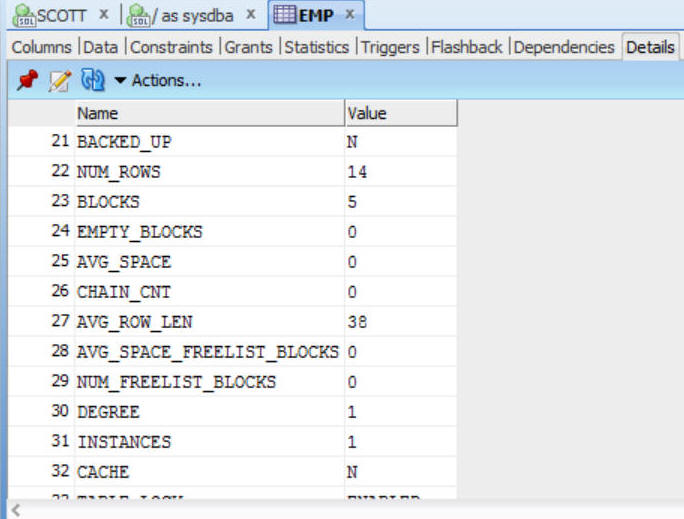Click the Edit table pencil icon

[59, 81]
